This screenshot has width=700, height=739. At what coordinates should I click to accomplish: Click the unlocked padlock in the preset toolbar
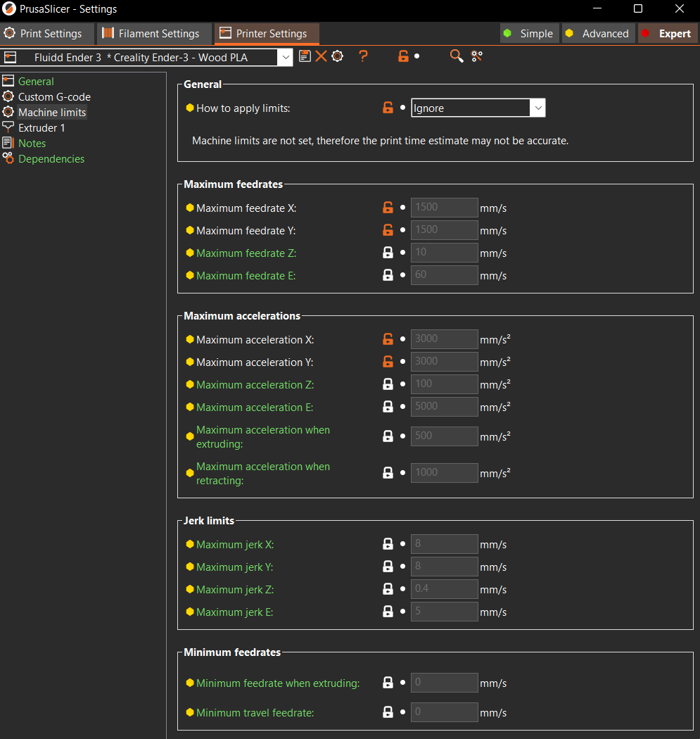point(403,56)
